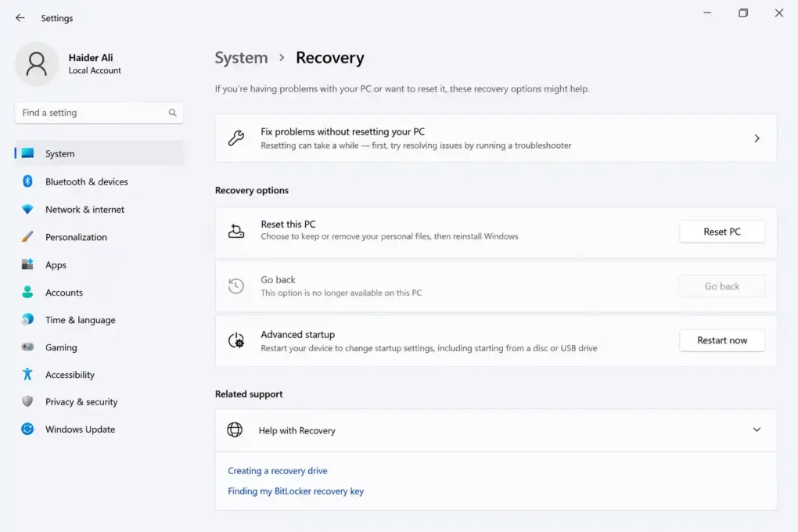Restore down the Settings window
The height and width of the screenshot is (532, 798).
[x=743, y=13]
